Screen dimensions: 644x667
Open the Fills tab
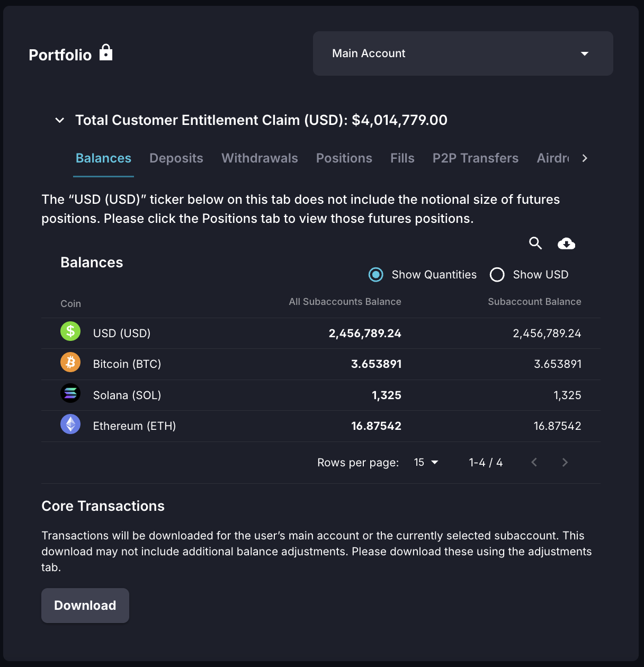[x=402, y=158]
